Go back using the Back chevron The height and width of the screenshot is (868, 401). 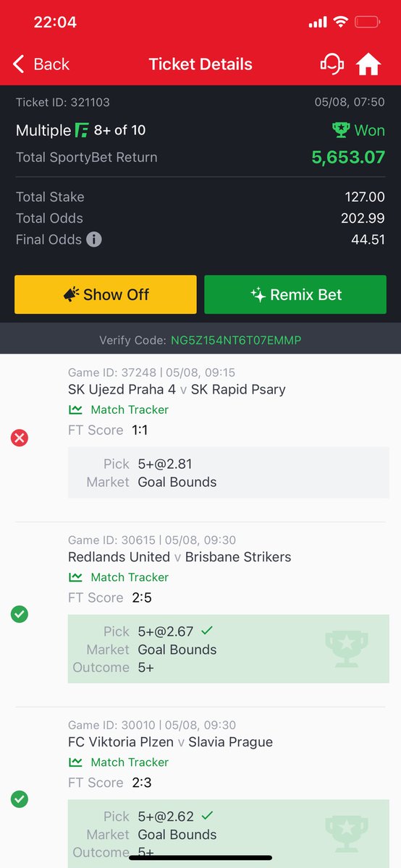pos(41,64)
